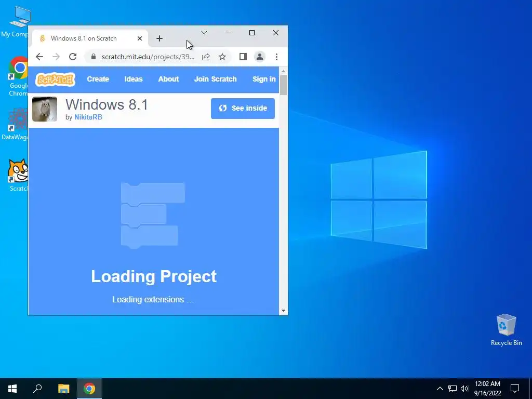
Task: Click the share this page icon
Action: coord(206,57)
